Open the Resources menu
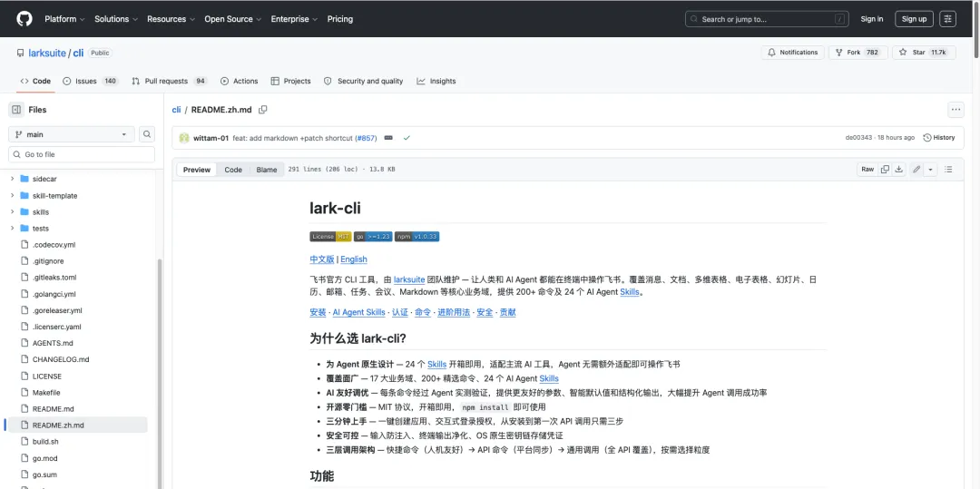 [x=171, y=19]
